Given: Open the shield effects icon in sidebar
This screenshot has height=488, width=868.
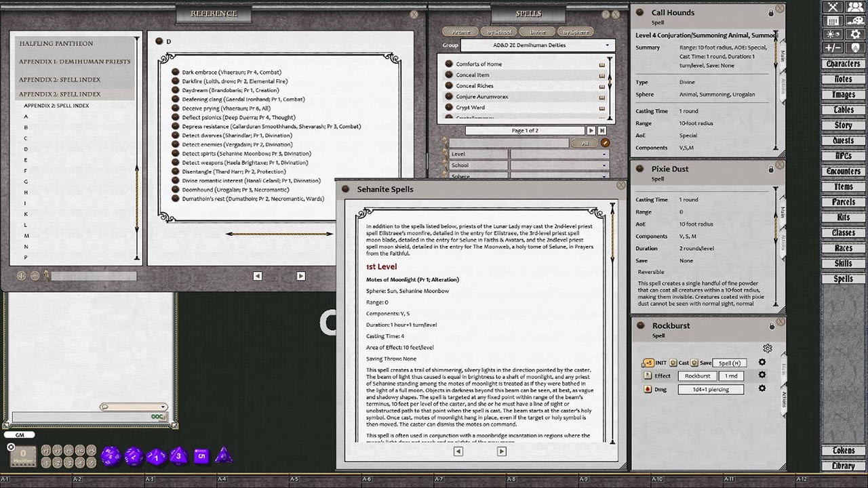Looking at the screenshot, I should 855,47.
